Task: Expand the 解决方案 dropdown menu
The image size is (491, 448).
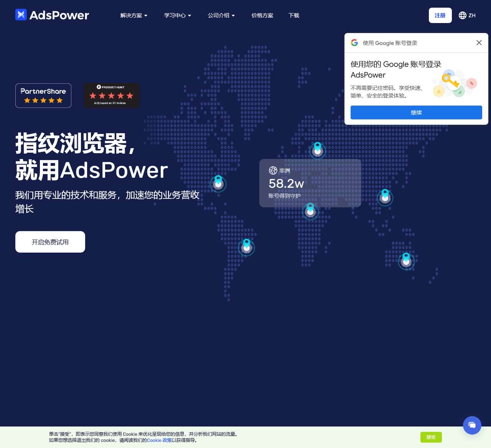Action: (134, 15)
